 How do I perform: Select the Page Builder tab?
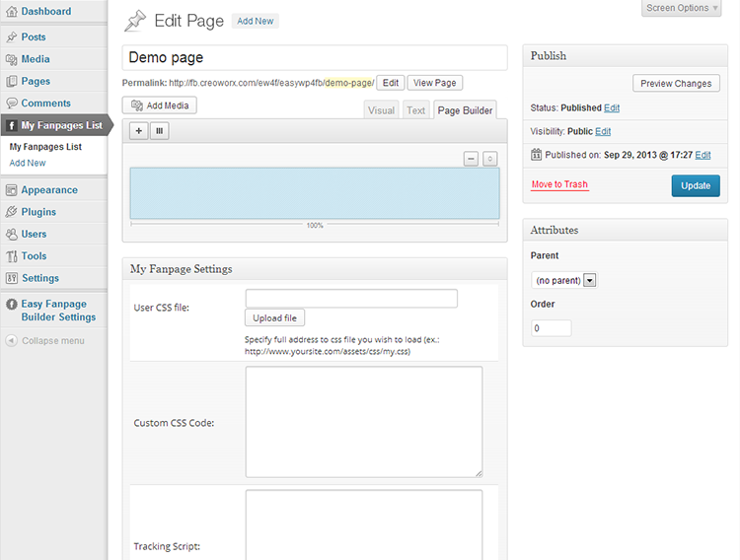click(x=465, y=109)
